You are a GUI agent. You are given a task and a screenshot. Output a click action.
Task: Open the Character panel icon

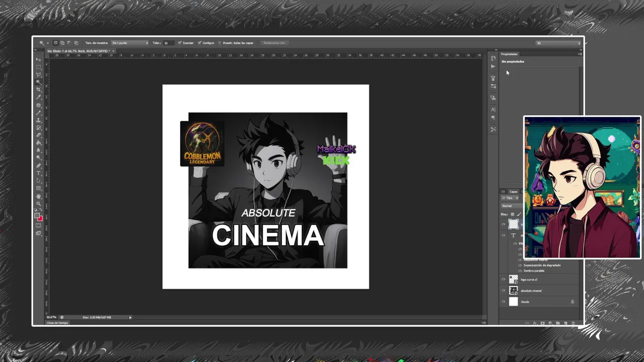pyautogui.click(x=493, y=109)
